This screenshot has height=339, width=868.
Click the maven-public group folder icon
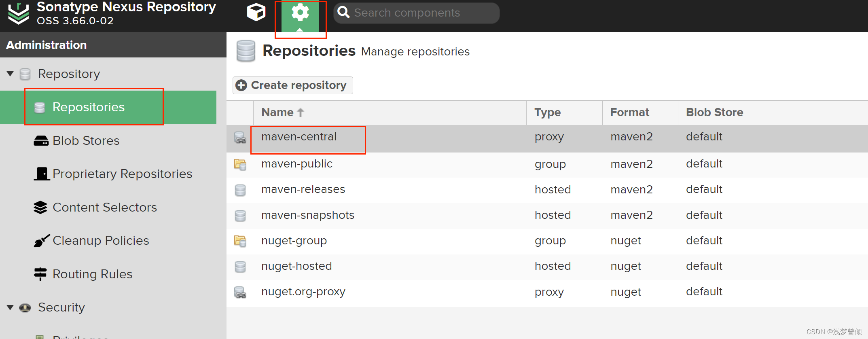pyautogui.click(x=240, y=164)
